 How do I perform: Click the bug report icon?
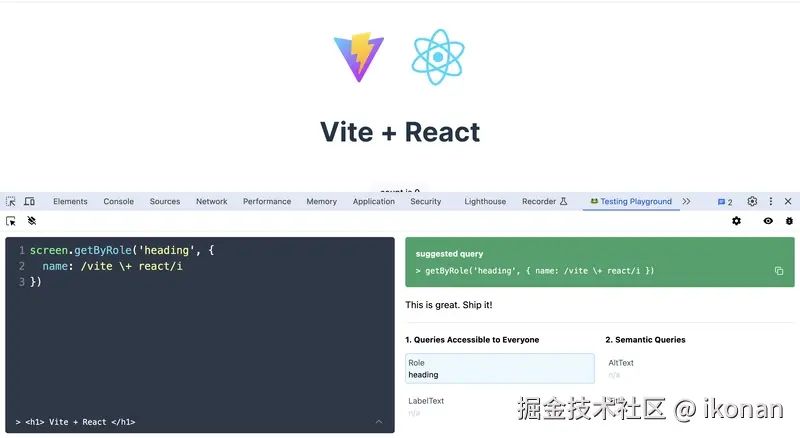pyautogui.click(x=789, y=221)
